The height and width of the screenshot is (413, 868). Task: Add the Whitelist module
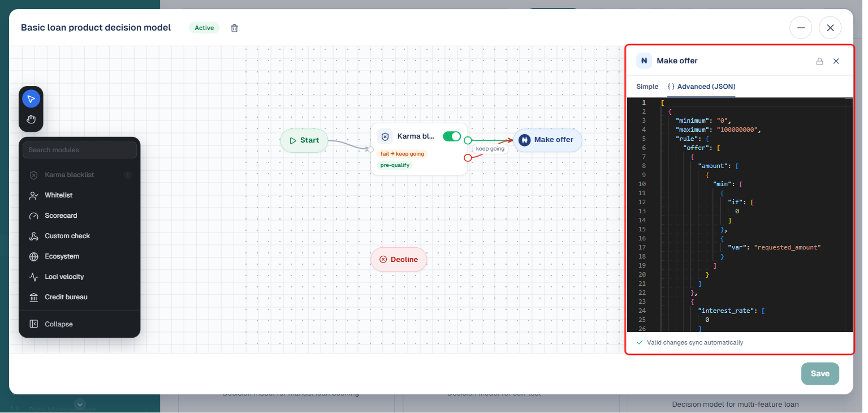(x=80, y=195)
